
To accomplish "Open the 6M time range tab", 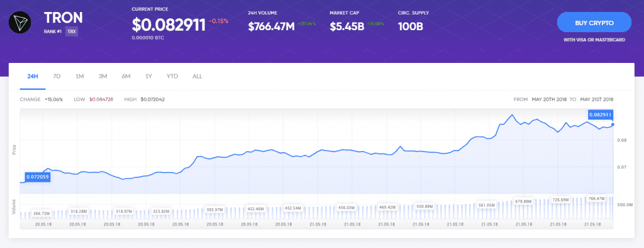I will [x=126, y=77].
